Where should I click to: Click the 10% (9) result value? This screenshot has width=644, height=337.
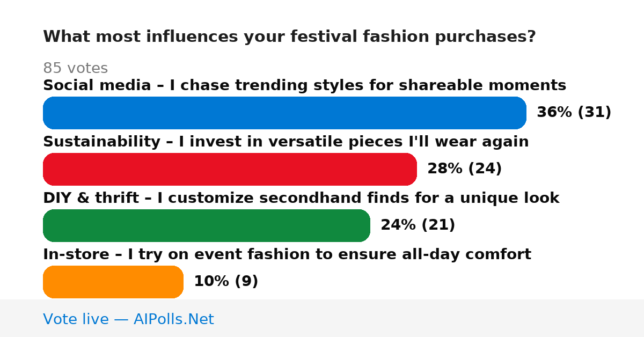pos(226,282)
